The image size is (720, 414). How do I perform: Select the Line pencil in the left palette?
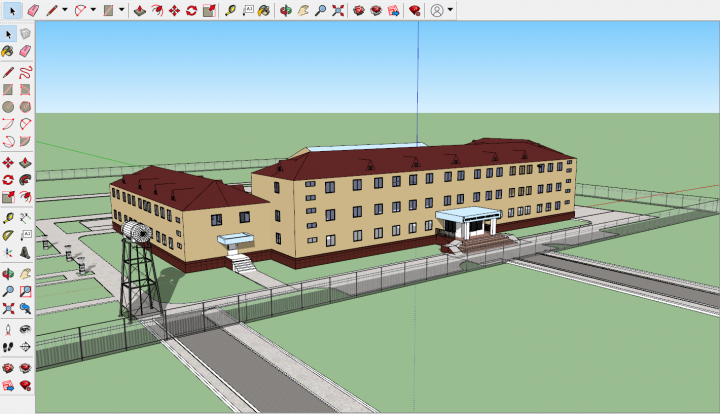pyautogui.click(x=8, y=72)
